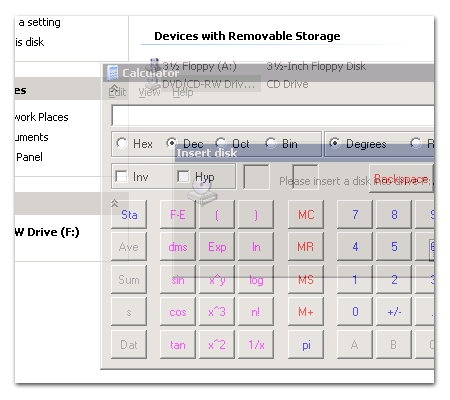Click the Calculator display field

pos(273,115)
